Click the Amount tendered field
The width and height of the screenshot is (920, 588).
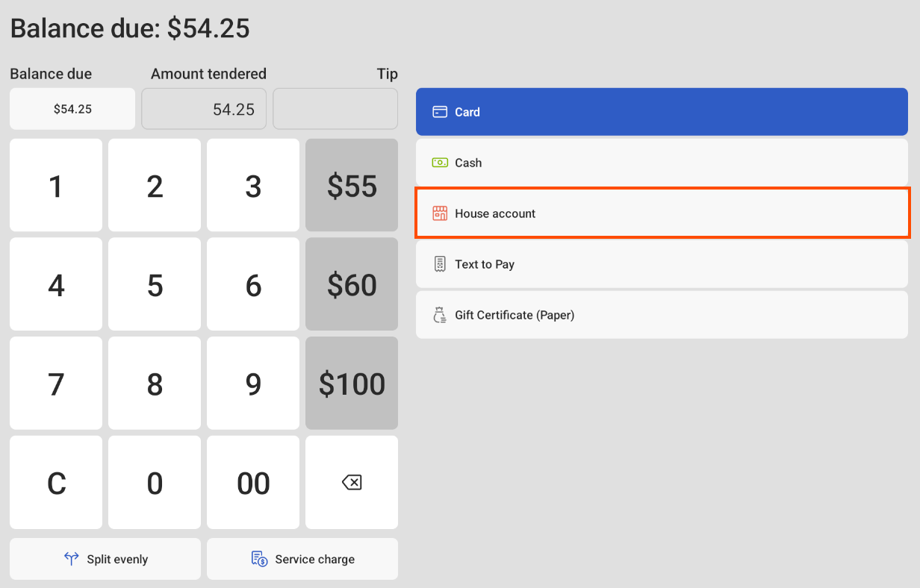click(203, 108)
